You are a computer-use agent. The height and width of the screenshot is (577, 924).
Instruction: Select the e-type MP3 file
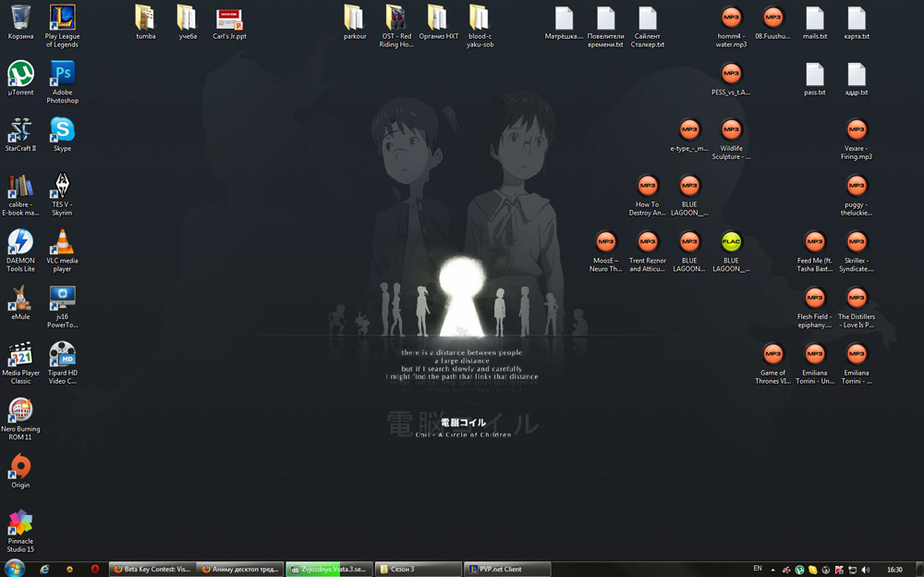[689, 134]
